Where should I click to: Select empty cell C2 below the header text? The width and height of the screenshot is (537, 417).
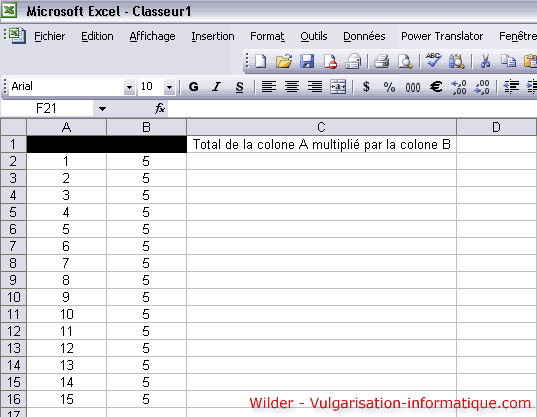coord(321,161)
